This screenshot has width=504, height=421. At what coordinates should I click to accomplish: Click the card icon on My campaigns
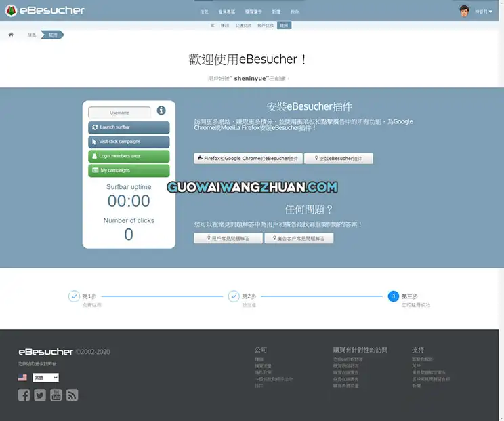pos(95,170)
